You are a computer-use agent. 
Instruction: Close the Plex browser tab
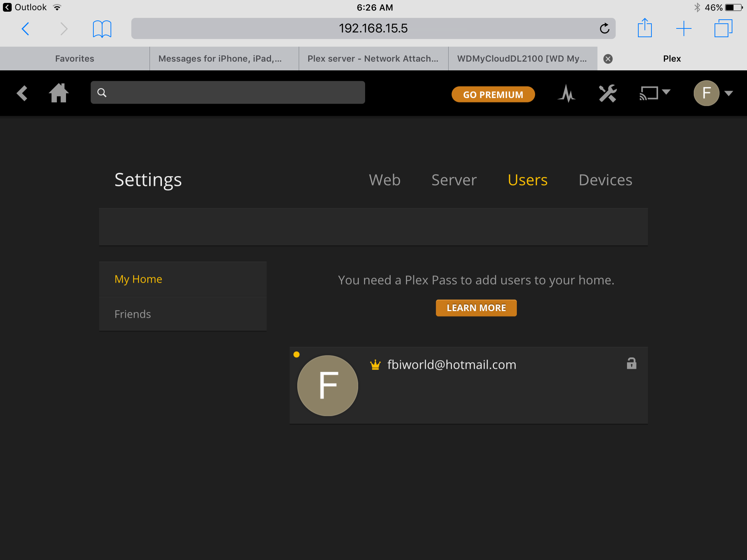(x=608, y=59)
